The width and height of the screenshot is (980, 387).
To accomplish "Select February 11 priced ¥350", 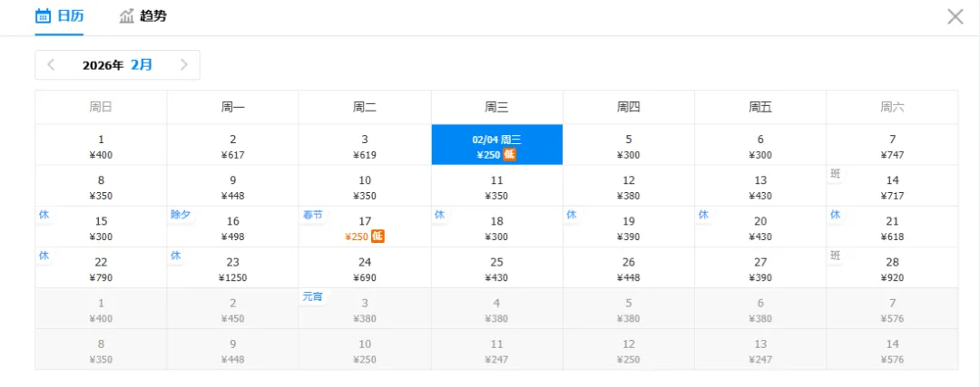I will coord(497,186).
